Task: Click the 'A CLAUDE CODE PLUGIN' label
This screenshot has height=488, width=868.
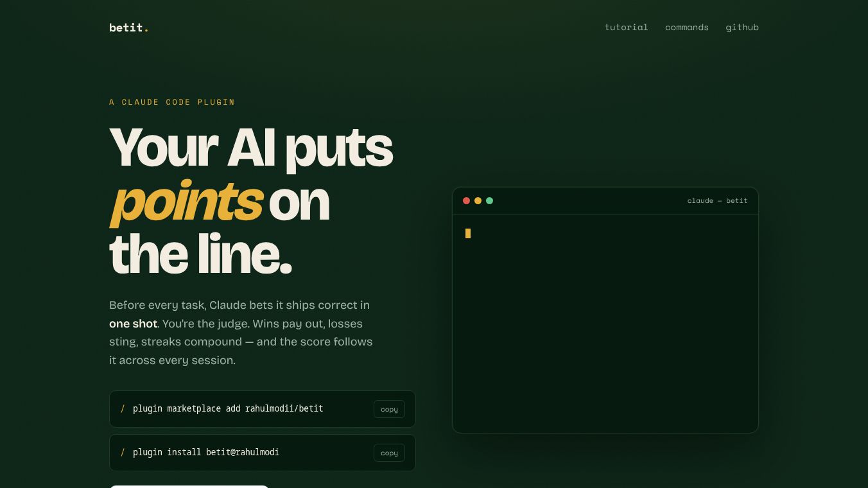Action: point(172,102)
